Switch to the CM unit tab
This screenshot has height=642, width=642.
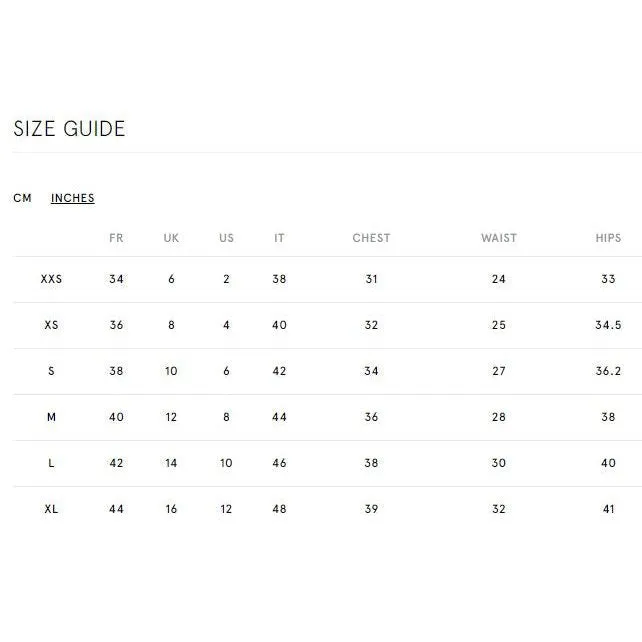[x=23, y=198]
